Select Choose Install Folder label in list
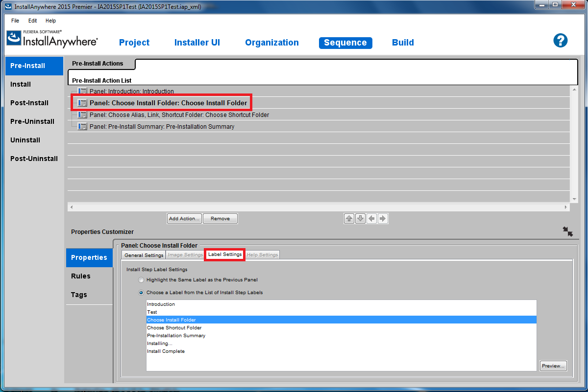 tap(342, 320)
